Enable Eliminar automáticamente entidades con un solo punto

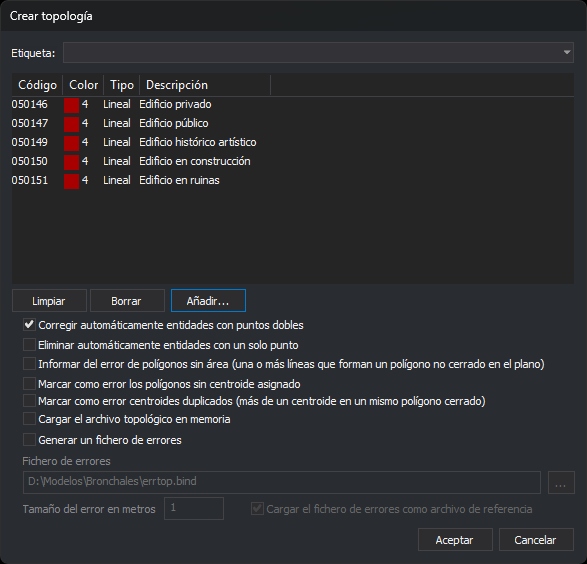pos(29,345)
